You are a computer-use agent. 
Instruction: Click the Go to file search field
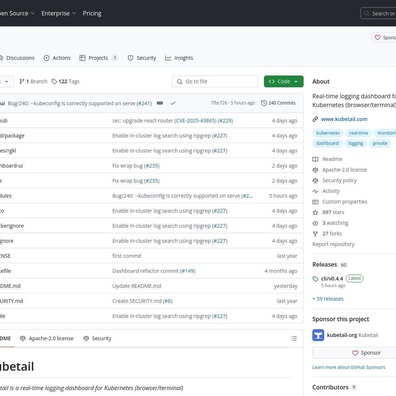(215, 81)
